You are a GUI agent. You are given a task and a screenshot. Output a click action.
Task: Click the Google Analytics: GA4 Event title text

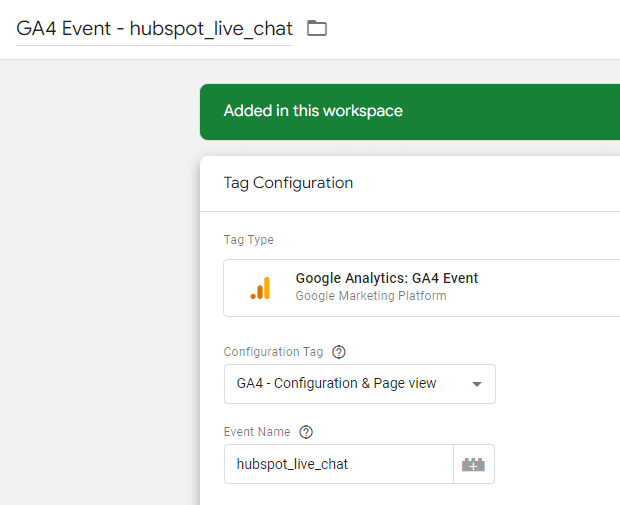tap(387, 278)
